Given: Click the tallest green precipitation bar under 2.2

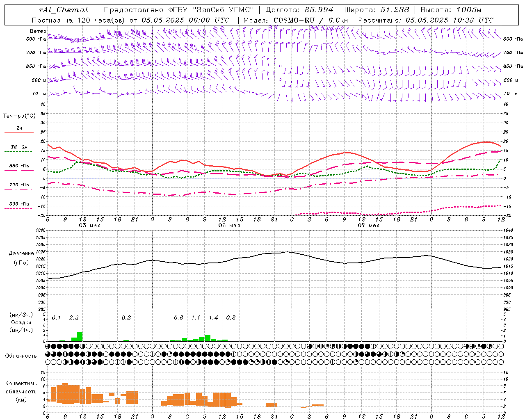Looking at the screenshot, I should [x=80, y=337].
